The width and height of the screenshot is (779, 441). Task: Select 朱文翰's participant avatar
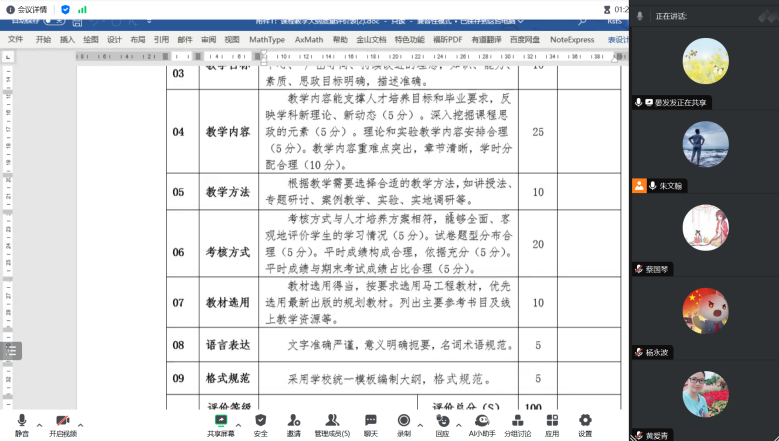coord(705,144)
